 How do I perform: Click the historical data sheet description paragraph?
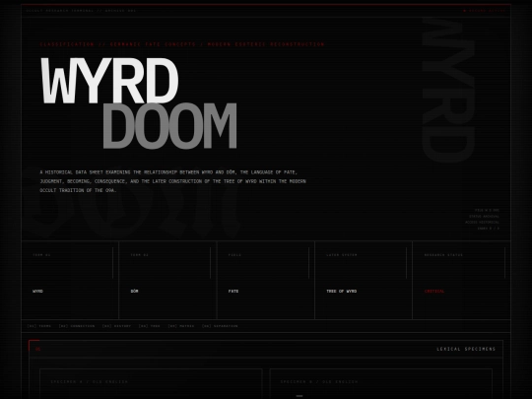click(x=172, y=181)
